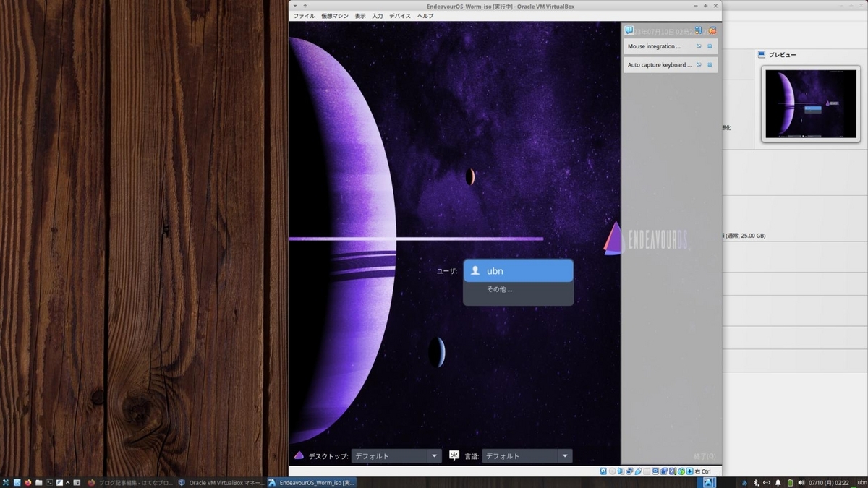This screenshot has height=488, width=868.
Task: Click the purple EndeavourOS icon beside デスクトップ
Action: [x=299, y=455]
